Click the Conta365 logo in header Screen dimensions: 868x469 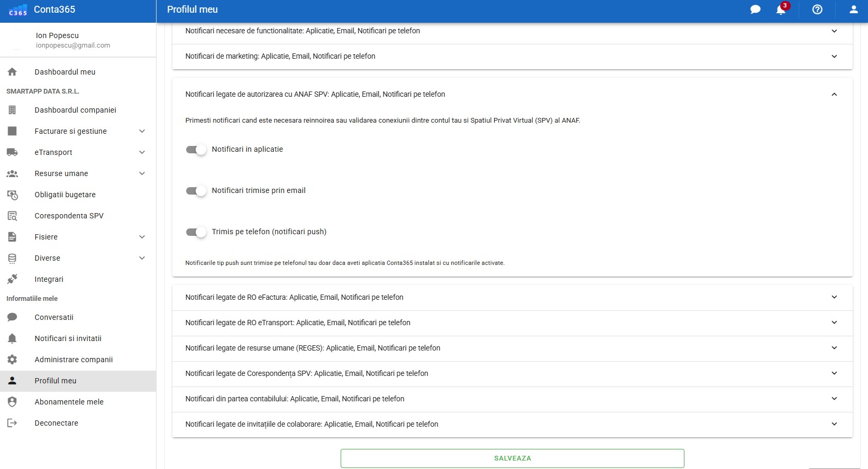(x=18, y=10)
